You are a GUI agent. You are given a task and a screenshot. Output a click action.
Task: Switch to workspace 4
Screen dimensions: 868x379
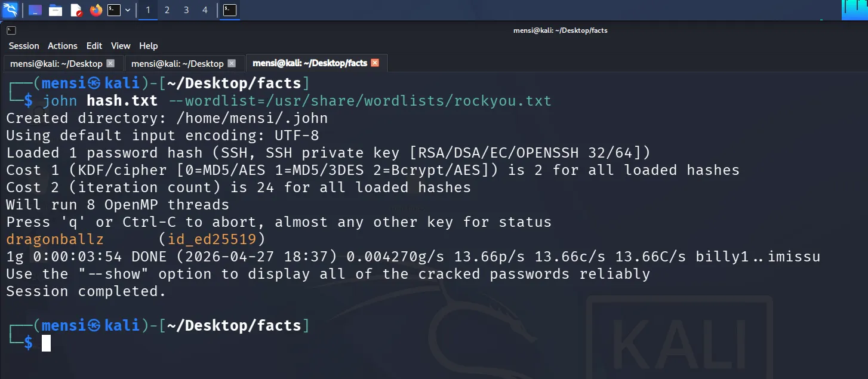[x=205, y=10]
